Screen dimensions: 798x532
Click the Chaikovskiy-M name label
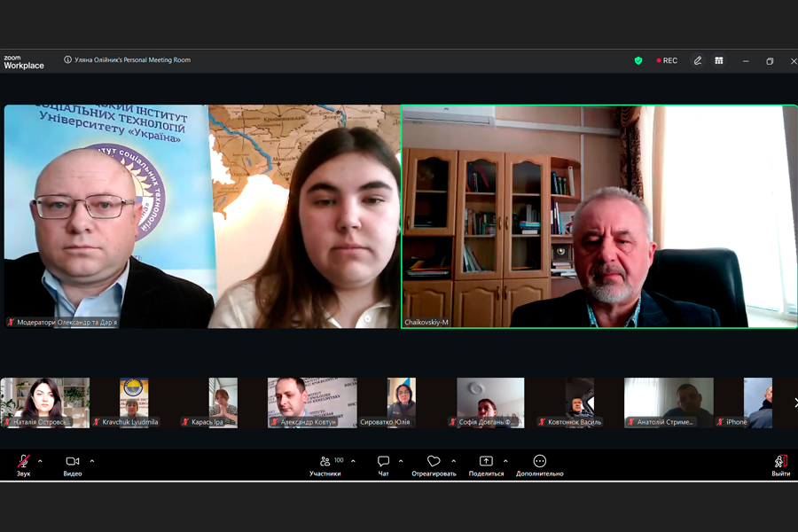[426, 322]
